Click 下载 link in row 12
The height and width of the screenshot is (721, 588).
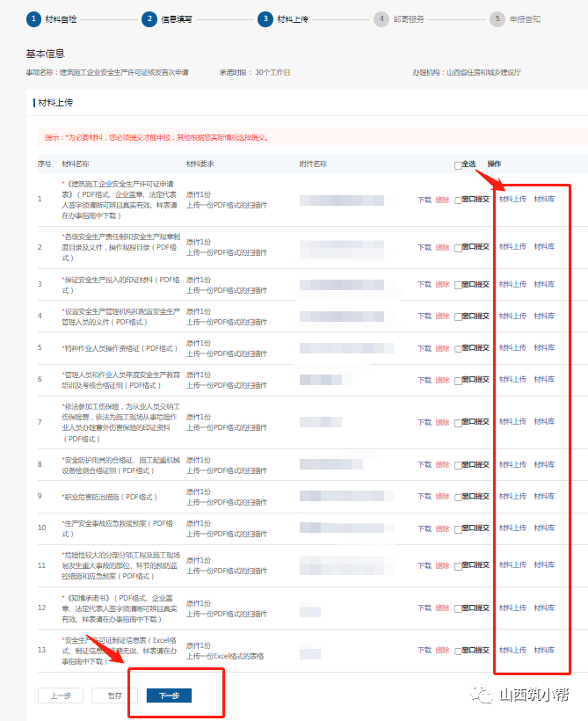425,608
